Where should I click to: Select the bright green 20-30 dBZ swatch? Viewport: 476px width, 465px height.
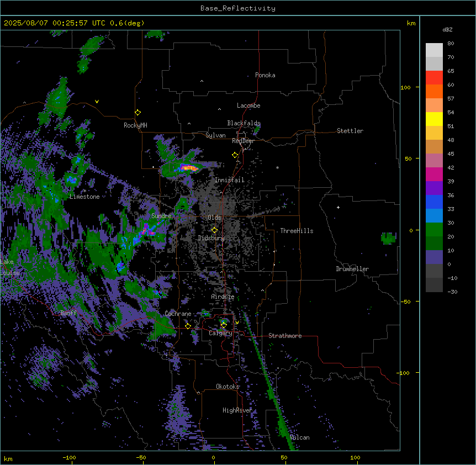click(x=434, y=230)
